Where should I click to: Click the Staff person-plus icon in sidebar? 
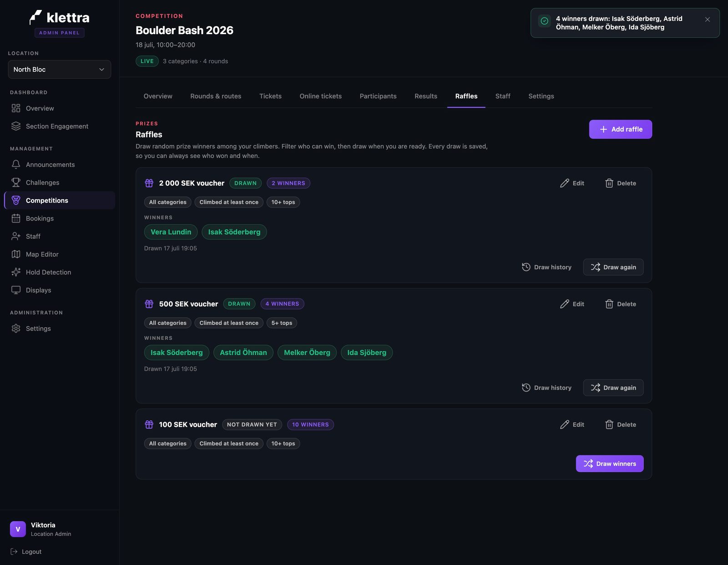coord(16,236)
